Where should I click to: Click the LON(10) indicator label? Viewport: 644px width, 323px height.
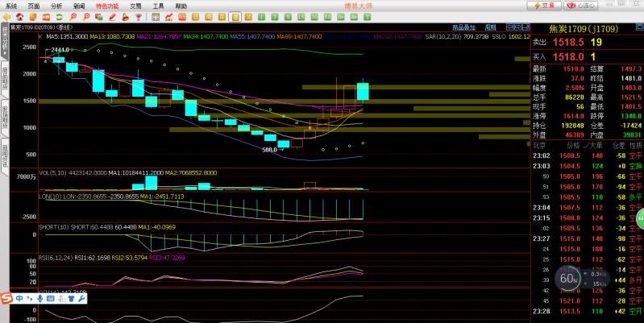[49, 197]
